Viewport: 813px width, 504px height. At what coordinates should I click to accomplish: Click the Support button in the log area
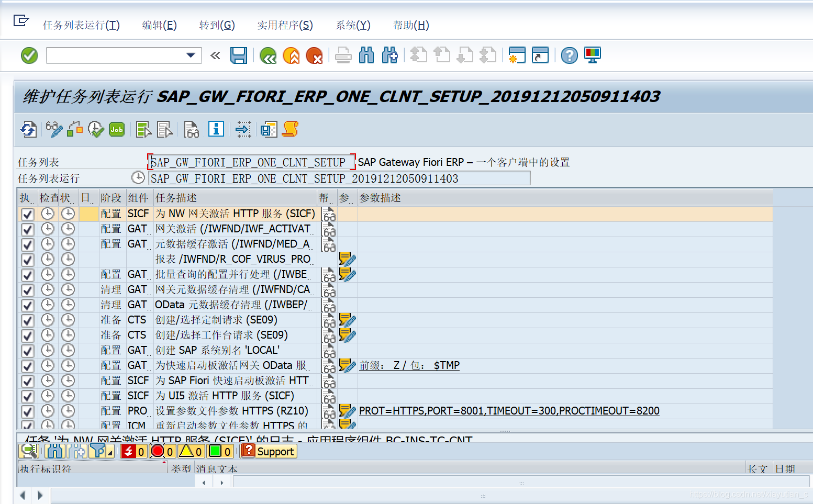(268, 451)
